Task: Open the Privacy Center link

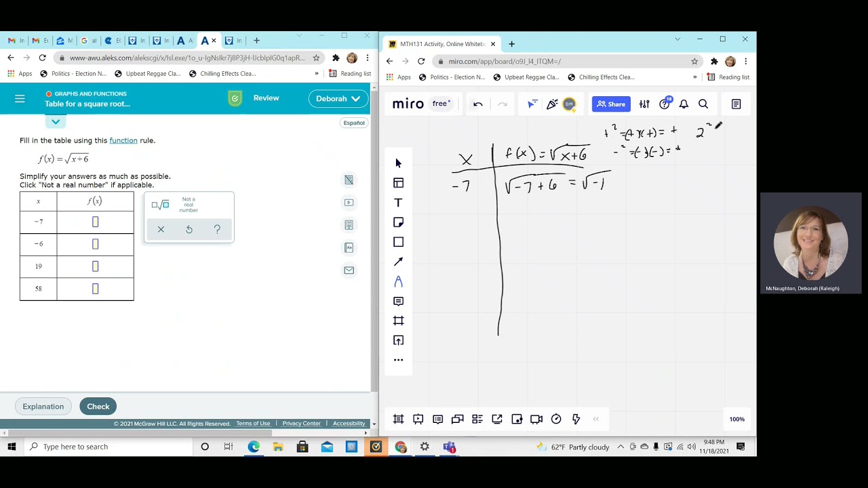Action: (x=301, y=424)
